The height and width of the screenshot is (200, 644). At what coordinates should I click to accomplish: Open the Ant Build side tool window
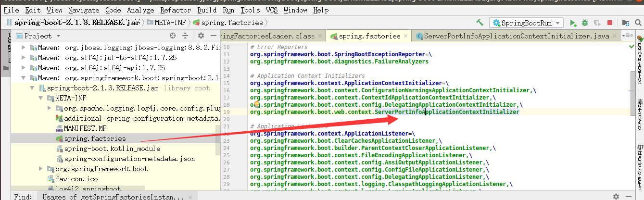tap(640, 114)
